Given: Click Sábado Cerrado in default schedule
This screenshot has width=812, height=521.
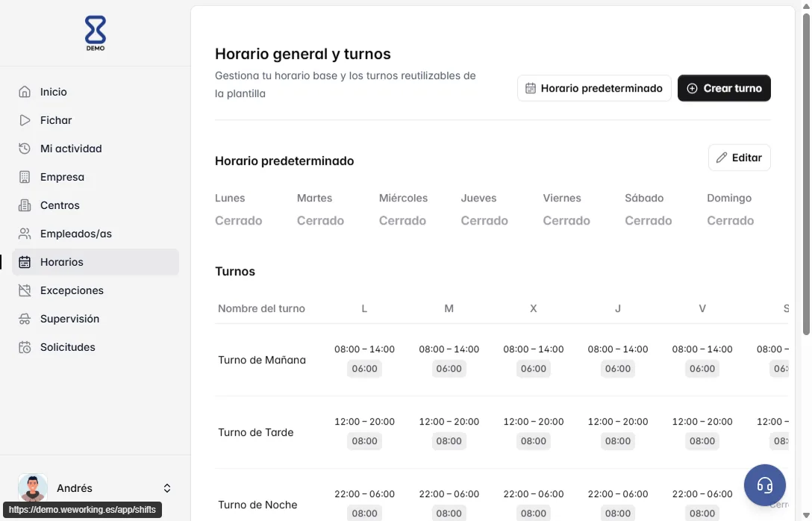Looking at the screenshot, I should (649, 221).
